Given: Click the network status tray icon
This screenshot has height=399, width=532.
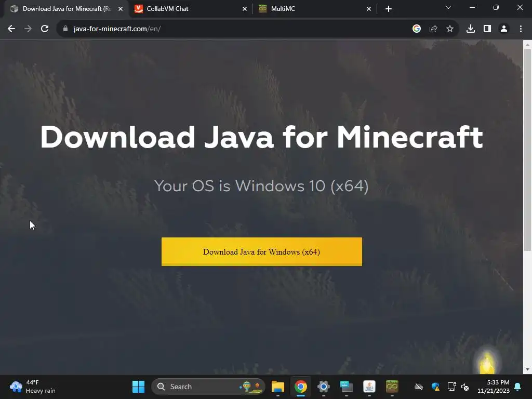Looking at the screenshot, I should (x=451, y=387).
